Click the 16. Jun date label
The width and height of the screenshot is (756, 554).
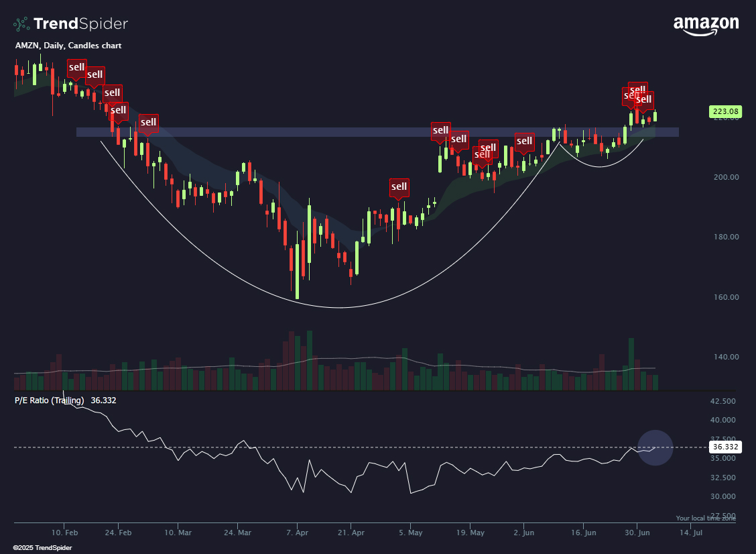pyautogui.click(x=583, y=533)
